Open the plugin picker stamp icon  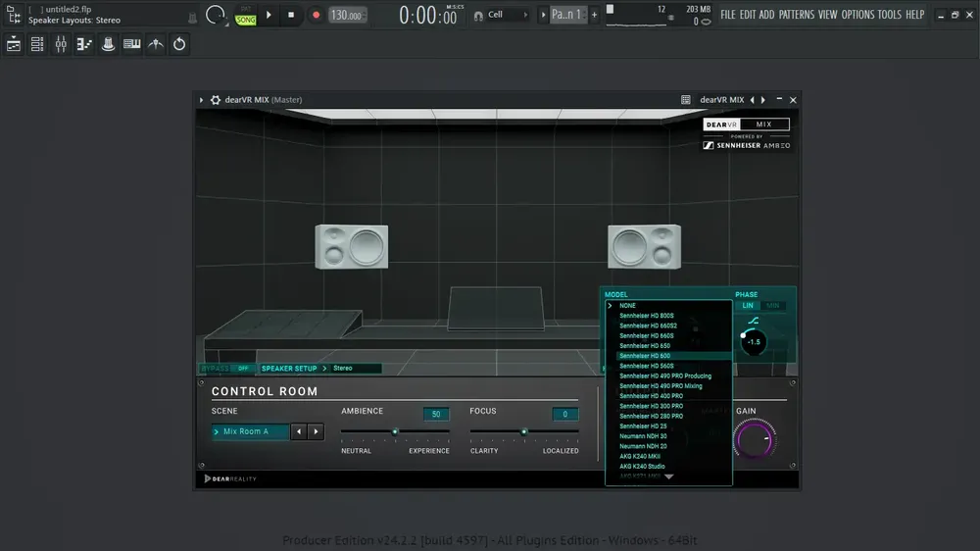(108, 44)
